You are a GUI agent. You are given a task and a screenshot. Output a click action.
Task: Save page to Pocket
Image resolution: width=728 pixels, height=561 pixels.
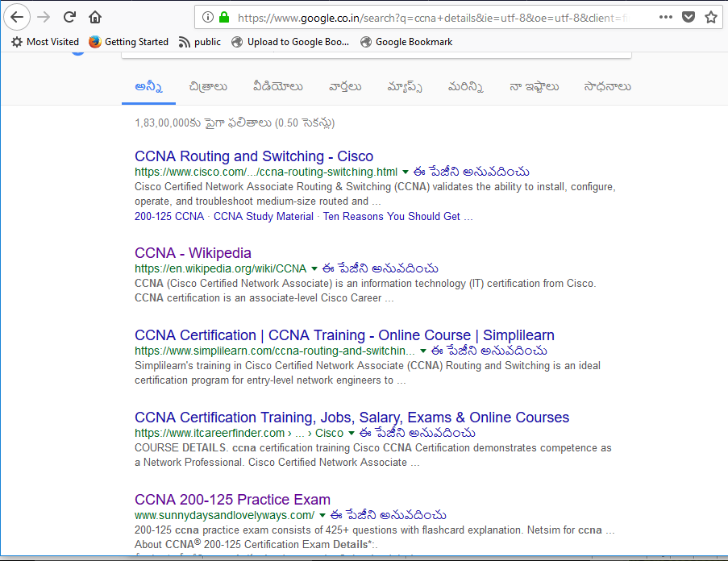688,18
